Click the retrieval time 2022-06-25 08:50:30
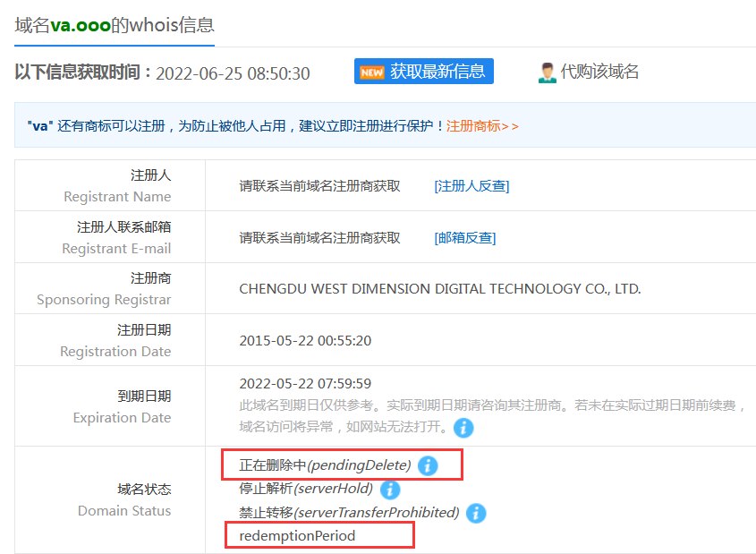Screen dimensions: 756x554 [x=233, y=73]
